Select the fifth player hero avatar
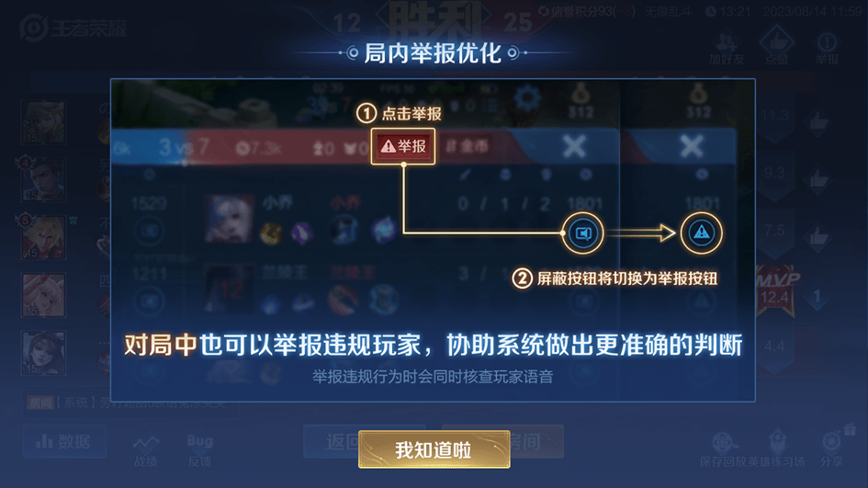This screenshot has height=488, width=868. pyautogui.click(x=44, y=353)
